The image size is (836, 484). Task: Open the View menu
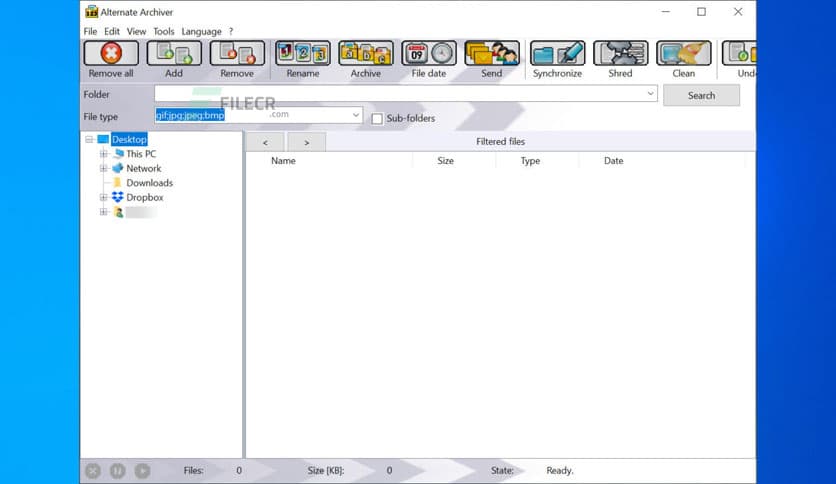136,31
